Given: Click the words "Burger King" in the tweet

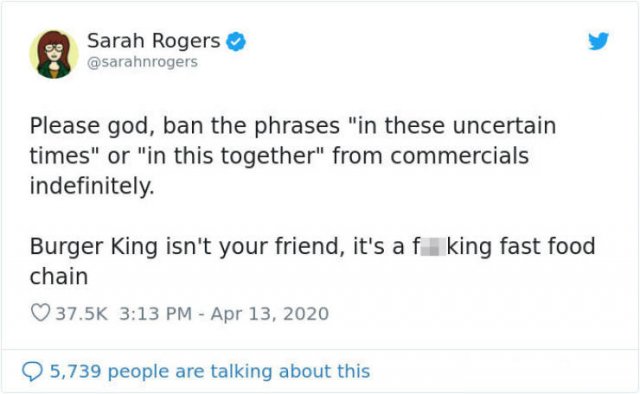Looking at the screenshot, I should tap(93, 247).
